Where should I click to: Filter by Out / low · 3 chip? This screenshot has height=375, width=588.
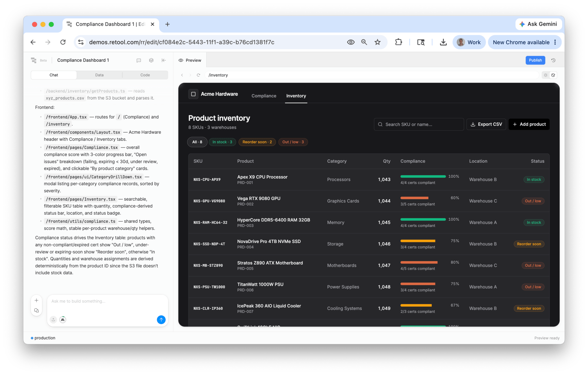tap(293, 142)
